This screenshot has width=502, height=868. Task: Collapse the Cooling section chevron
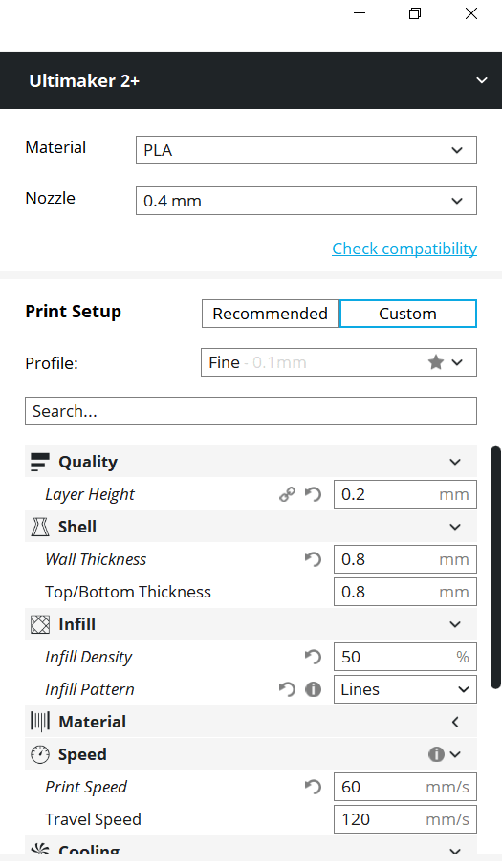455,851
